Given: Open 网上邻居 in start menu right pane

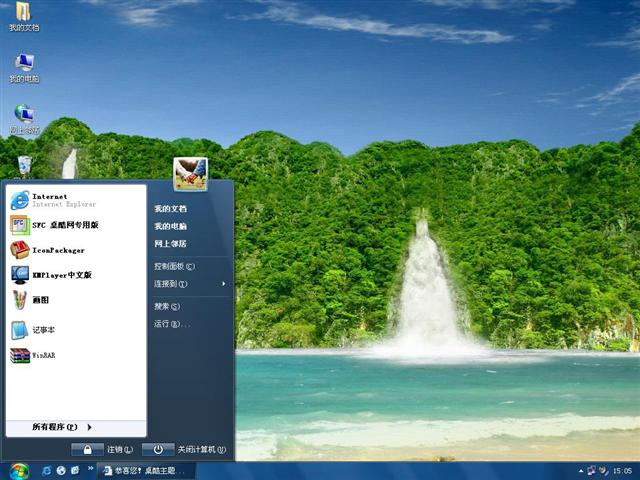Looking at the screenshot, I should coord(170,244).
